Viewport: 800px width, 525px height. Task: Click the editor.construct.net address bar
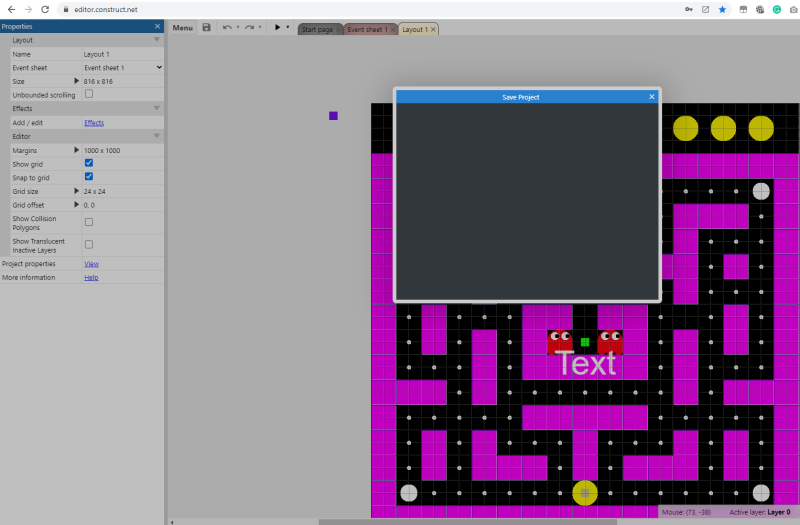pos(106,9)
